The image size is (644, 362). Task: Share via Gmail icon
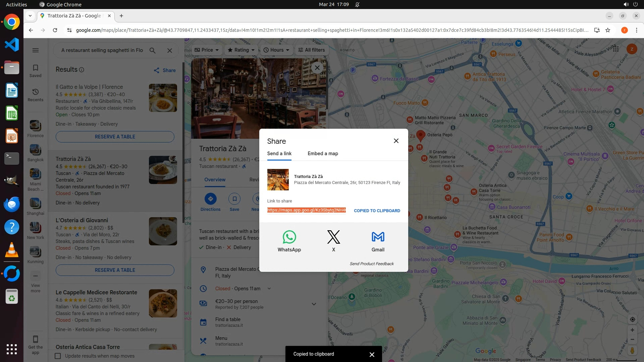[x=378, y=237]
